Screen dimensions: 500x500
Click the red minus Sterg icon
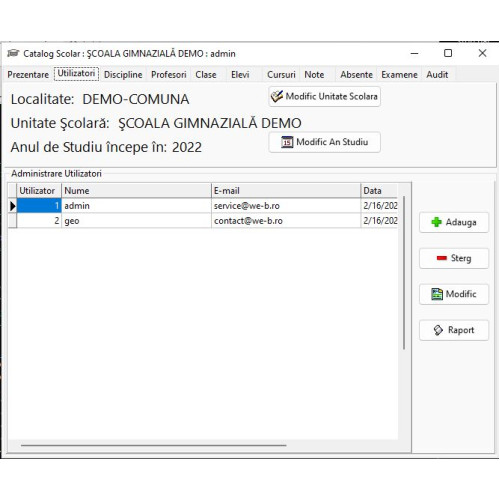click(441, 258)
